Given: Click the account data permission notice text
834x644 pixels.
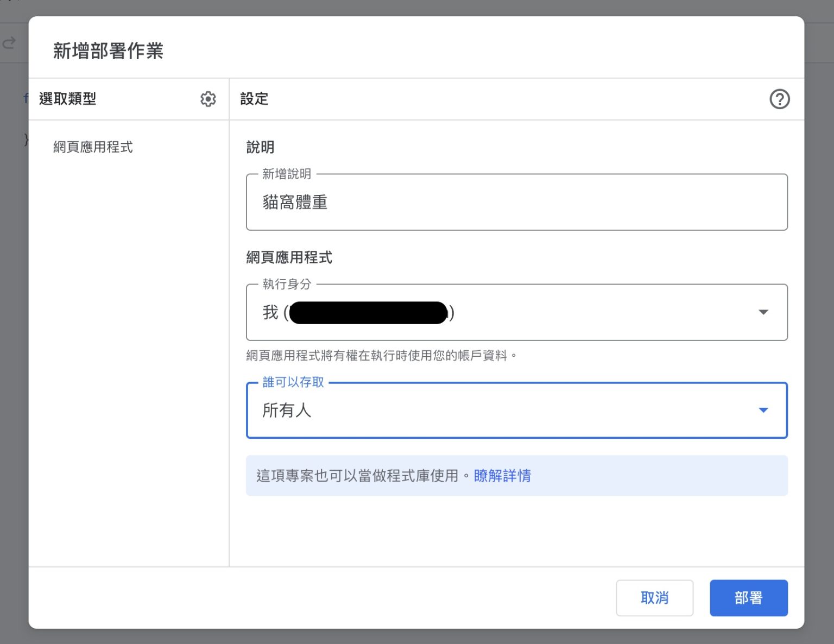Looking at the screenshot, I should [x=381, y=356].
